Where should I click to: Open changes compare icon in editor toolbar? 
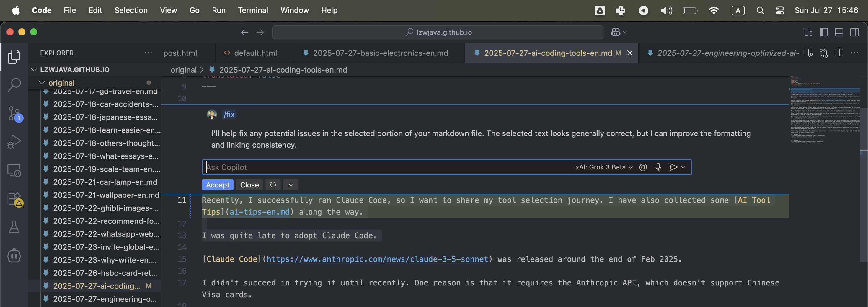pos(824,53)
